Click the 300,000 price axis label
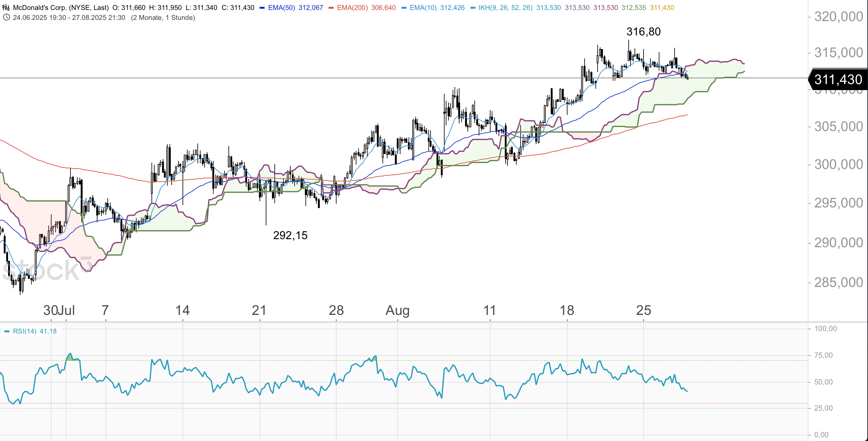Viewport: 868px width, 441px height. coord(838,164)
